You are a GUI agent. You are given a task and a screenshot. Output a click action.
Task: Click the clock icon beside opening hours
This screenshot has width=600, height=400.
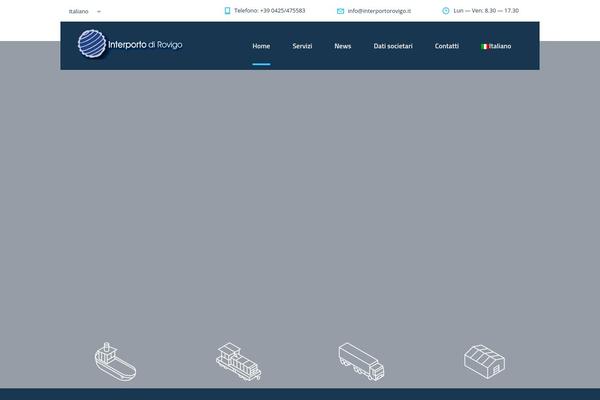coord(445,11)
